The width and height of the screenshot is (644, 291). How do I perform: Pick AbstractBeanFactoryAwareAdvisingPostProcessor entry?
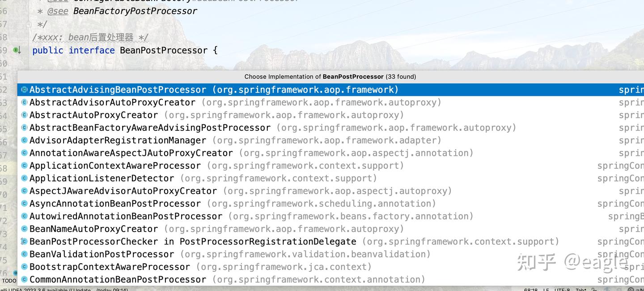click(330, 128)
